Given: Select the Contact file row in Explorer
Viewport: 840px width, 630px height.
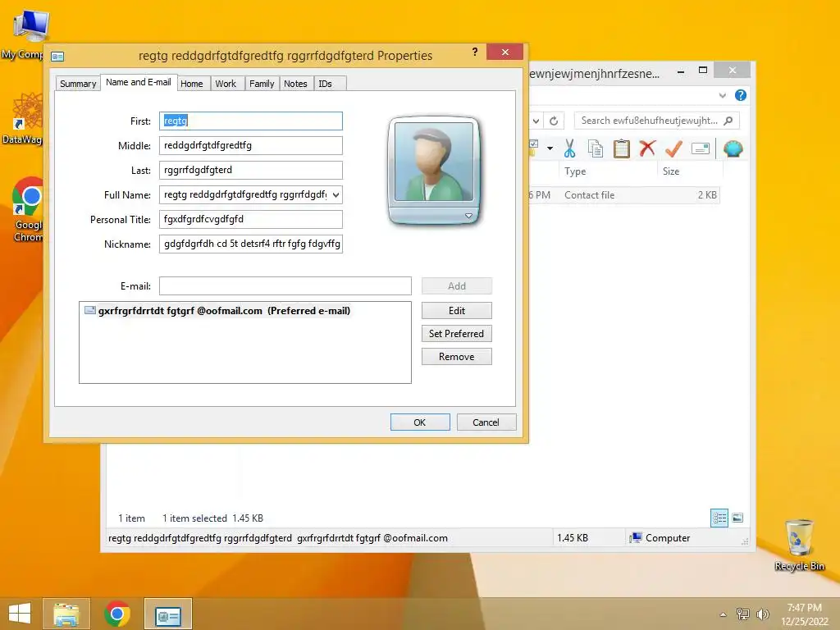Looking at the screenshot, I should (x=623, y=195).
